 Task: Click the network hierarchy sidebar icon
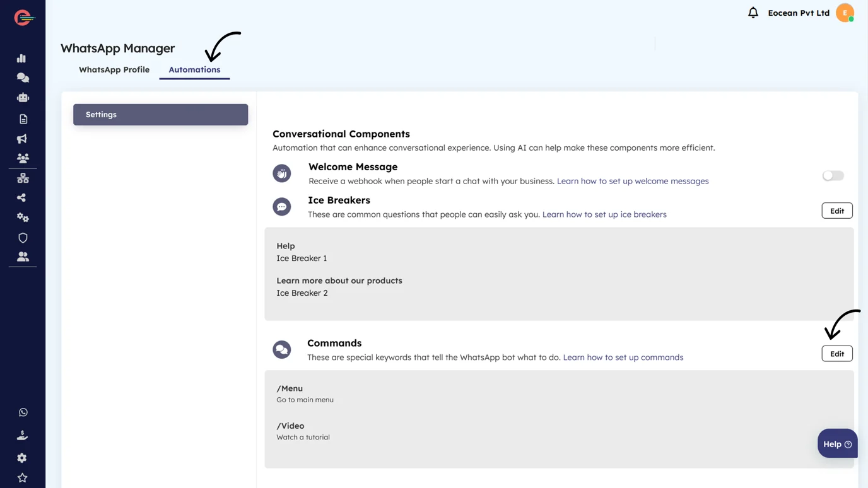pos(23,178)
